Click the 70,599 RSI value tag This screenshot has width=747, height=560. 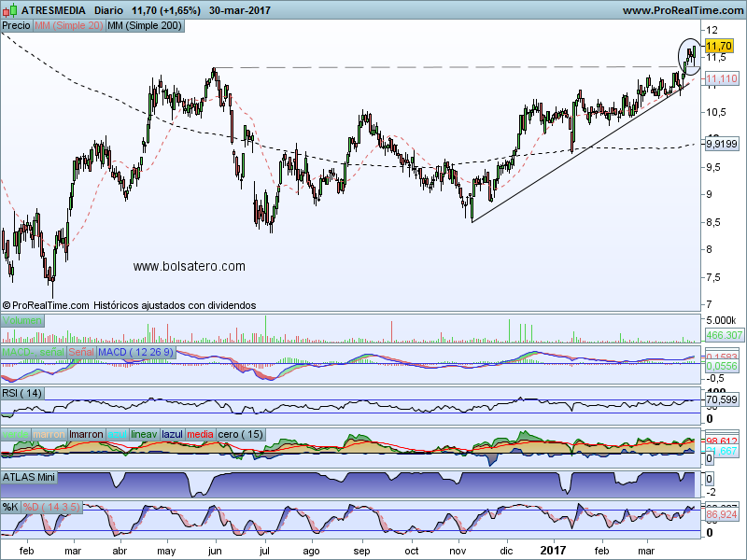720,399
